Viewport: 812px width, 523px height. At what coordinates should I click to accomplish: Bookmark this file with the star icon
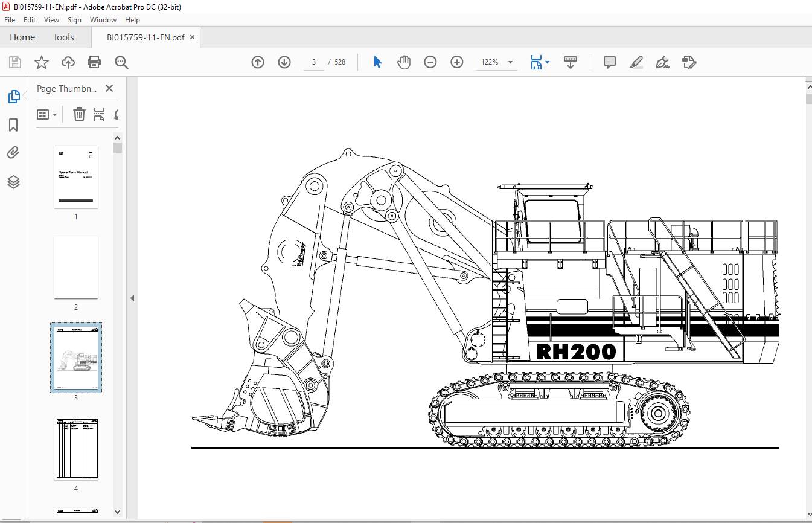(x=41, y=62)
